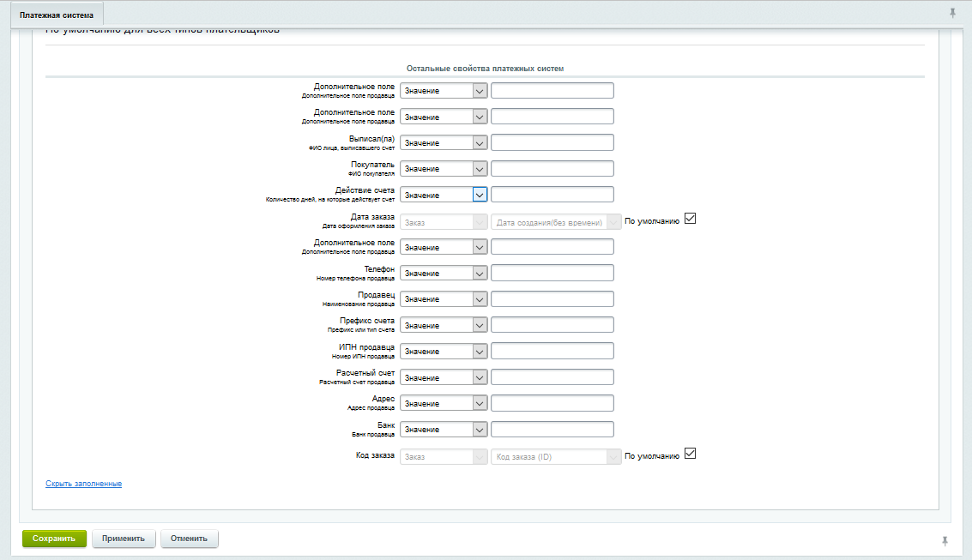Screen dimensions: 972x560
Task: Open the type dropdown for Выписал(ла)
Action: (444, 142)
